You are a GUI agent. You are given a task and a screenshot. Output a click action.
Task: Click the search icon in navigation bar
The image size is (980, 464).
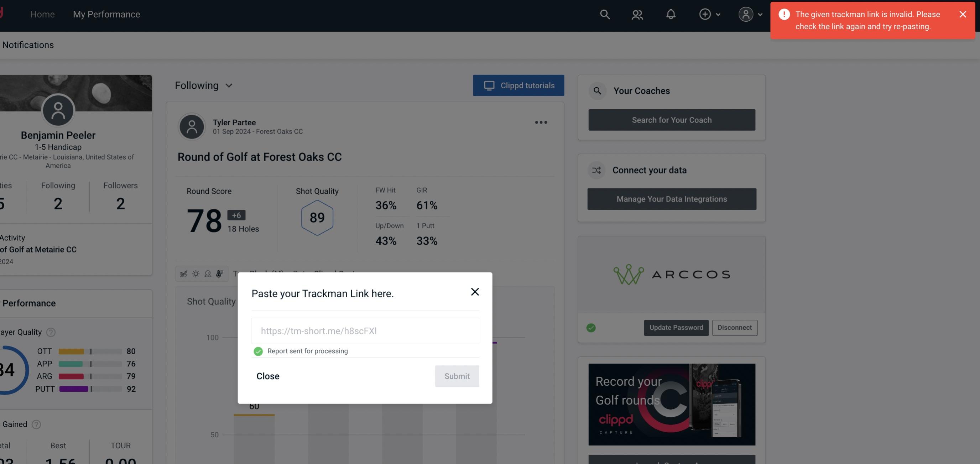(x=604, y=14)
